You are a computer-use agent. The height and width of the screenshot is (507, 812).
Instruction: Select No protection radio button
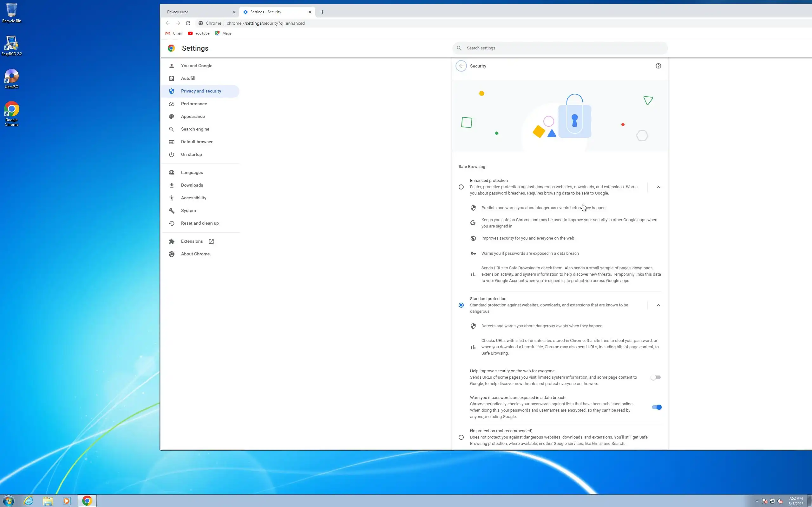(x=461, y=437)
